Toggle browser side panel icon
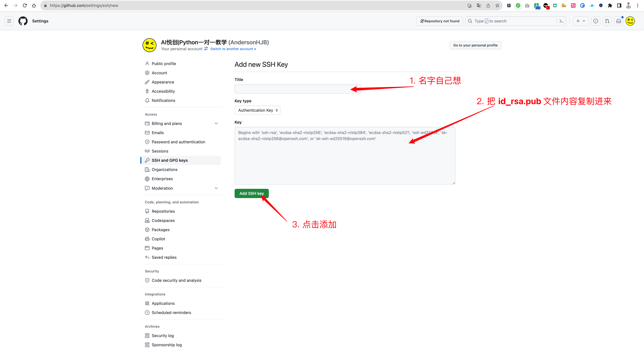 coord(619,5)
